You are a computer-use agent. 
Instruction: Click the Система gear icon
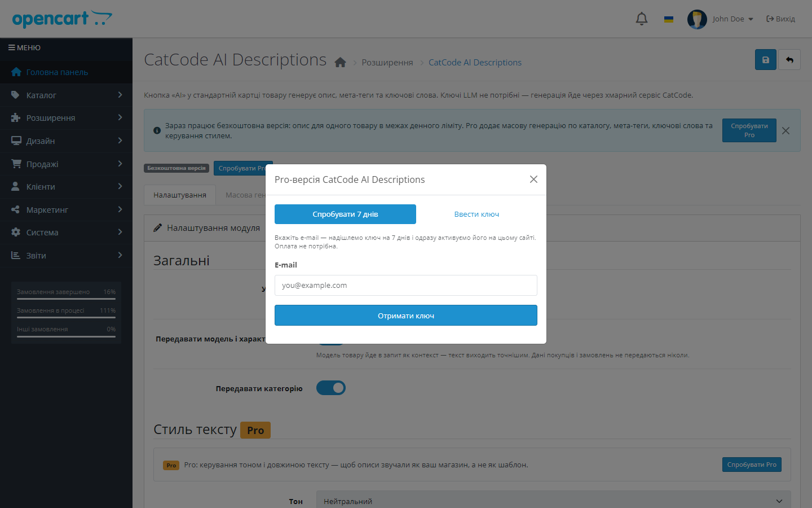(x=16, y=233)
